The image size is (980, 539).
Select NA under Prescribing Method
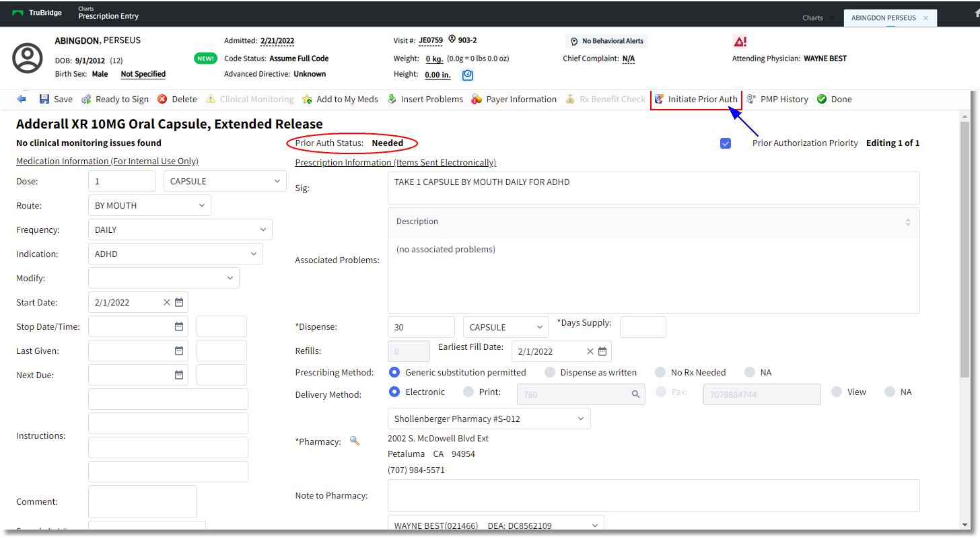(x=750, y=372)
